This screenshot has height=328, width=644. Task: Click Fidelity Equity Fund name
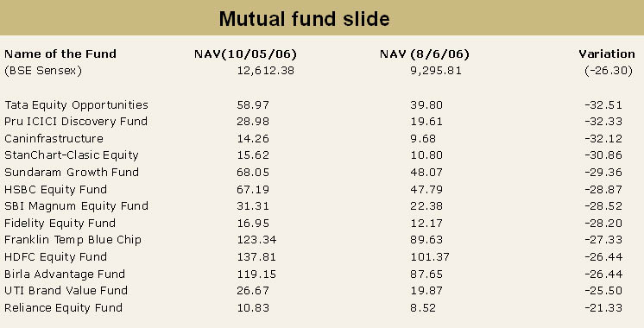point(60,224)
